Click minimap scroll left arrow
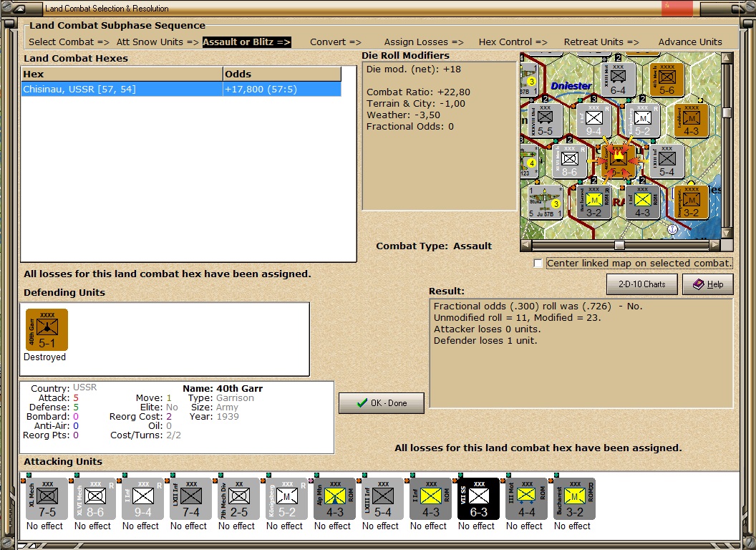The width and height of the screenshot is (756, 550). [526, 245]
